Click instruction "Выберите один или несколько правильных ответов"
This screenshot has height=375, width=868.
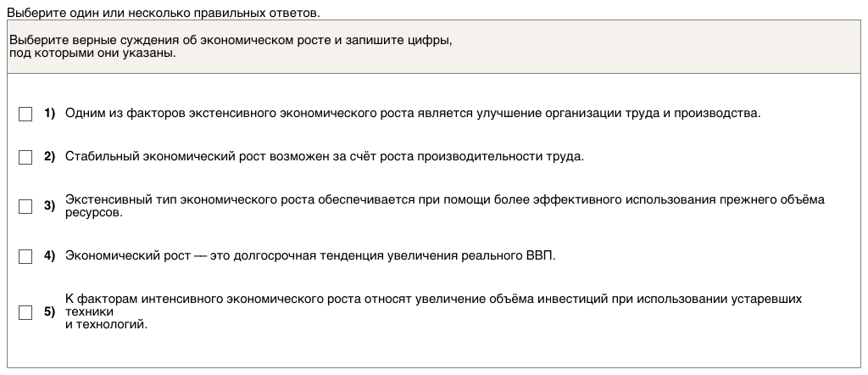click(x=163, y=13)
